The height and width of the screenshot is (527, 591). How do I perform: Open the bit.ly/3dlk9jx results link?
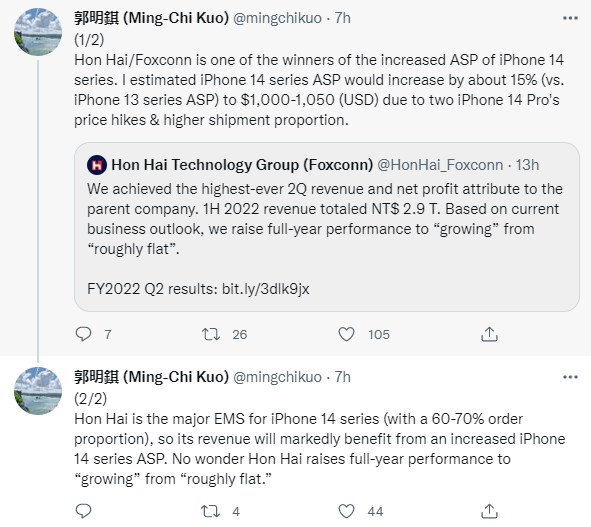(266, 289)
